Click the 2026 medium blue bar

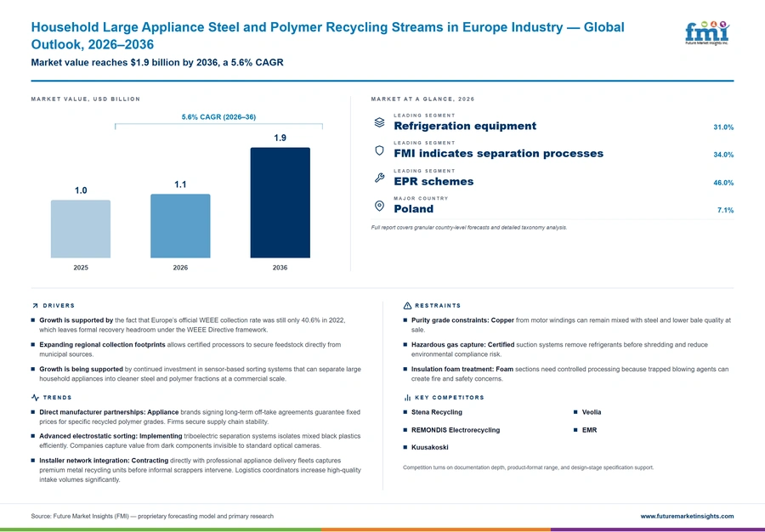click(180, 226)
